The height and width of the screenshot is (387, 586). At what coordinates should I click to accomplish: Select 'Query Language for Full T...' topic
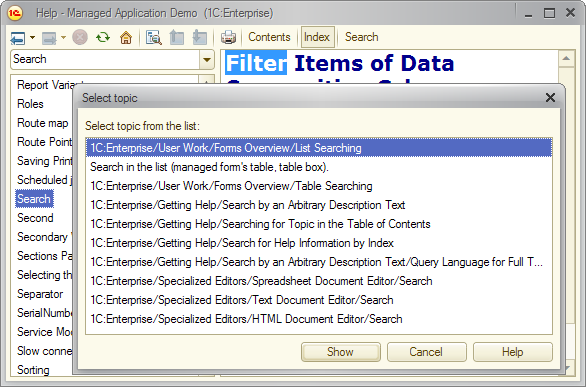click(319, 262)
